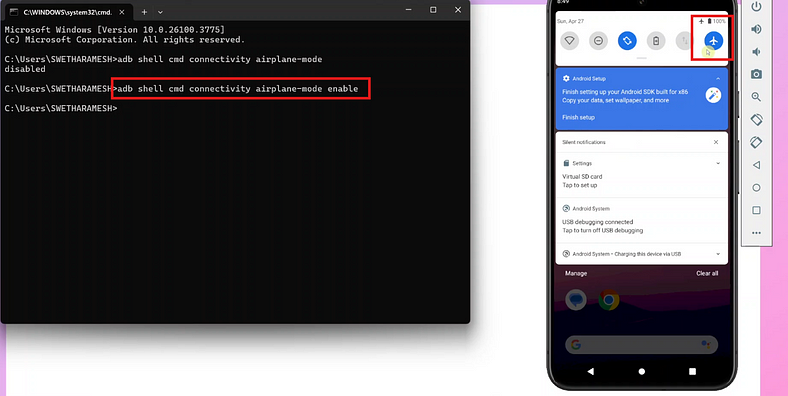Open the Virtual SD card notification
The height and width of the screenshot is (396, 788).
point(642,175)
